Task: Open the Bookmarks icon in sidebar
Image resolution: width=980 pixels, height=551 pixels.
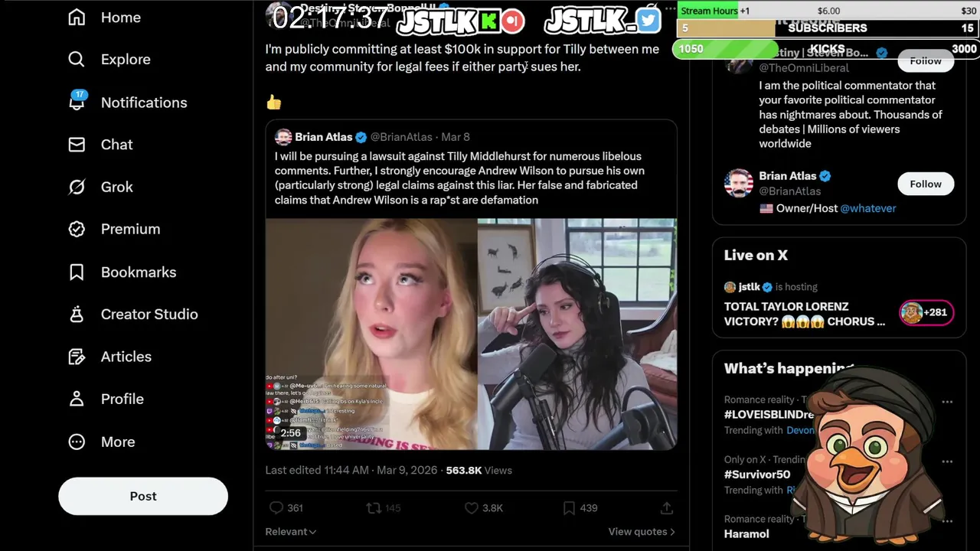Action: click(x=77, y=272)
